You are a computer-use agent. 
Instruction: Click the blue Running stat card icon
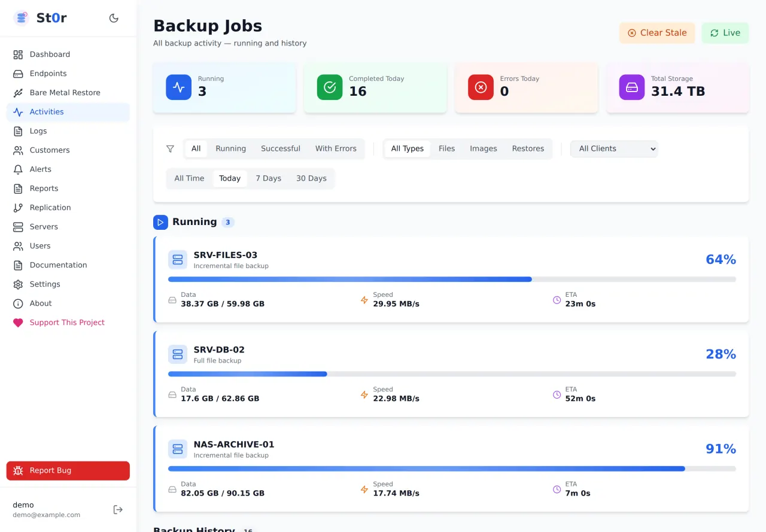point(178,87)
